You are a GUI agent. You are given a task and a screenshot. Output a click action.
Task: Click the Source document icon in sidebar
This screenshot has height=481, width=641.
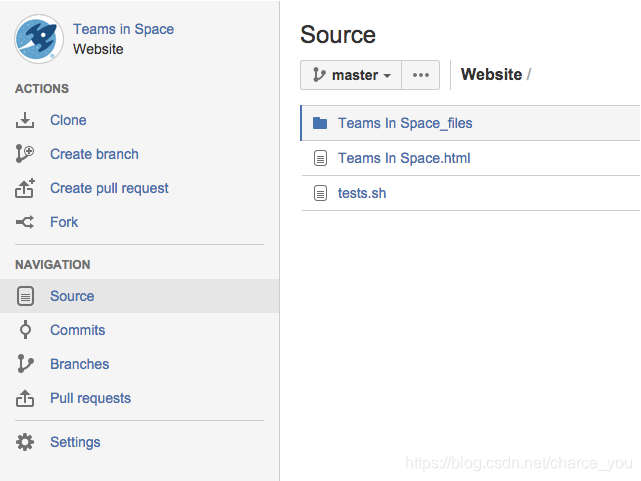pyautogui.click(x=25, y=296)
